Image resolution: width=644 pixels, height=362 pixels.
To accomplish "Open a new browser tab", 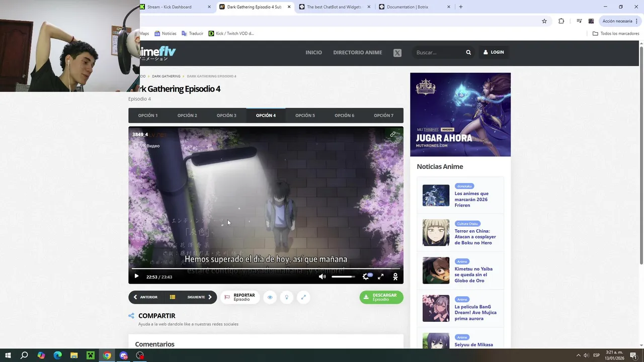I will click(x=461, y=7).
